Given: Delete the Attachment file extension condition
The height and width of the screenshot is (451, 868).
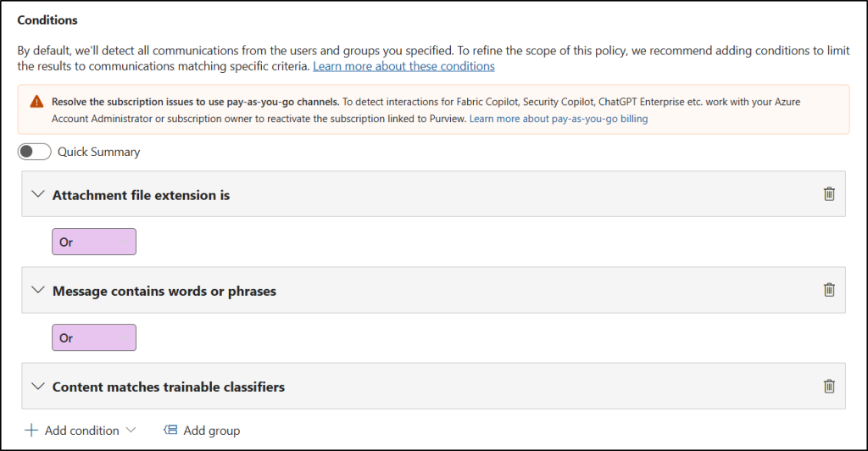Looking at the screenshot, I should click(x=829, y=194).
